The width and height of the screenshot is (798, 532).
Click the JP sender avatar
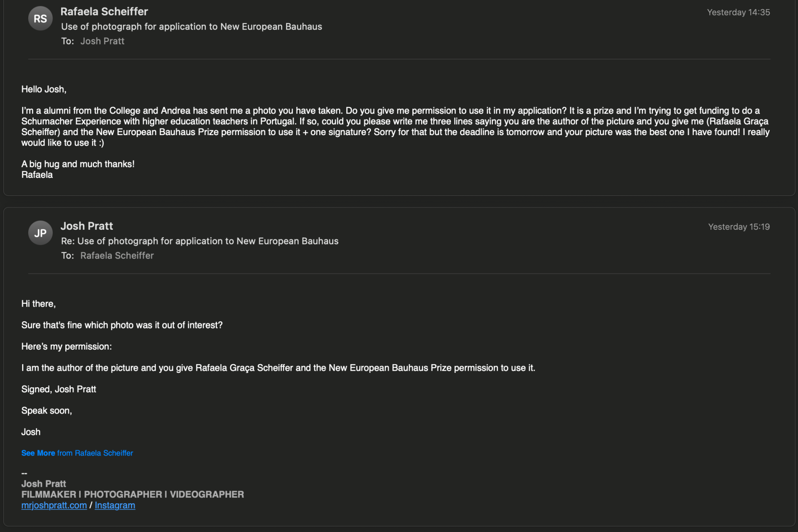tap(40, 233)
